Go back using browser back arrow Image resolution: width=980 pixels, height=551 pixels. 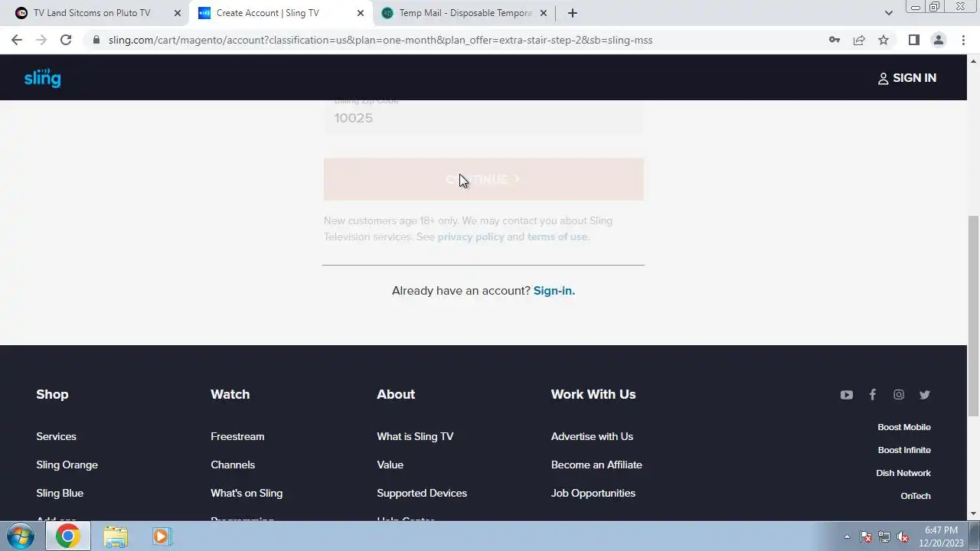tap(17, 40)
